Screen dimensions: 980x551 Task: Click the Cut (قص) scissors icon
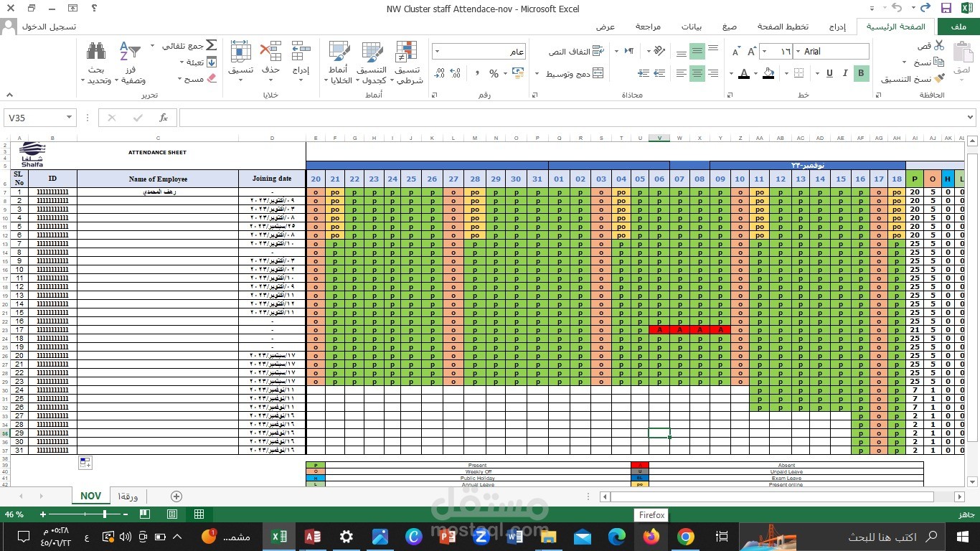(x=940, y=45)
